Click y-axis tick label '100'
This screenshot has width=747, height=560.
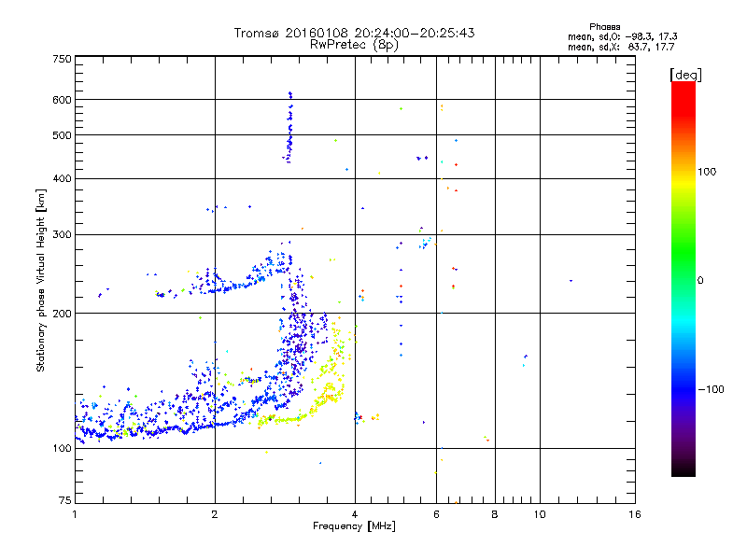(63, 449)
